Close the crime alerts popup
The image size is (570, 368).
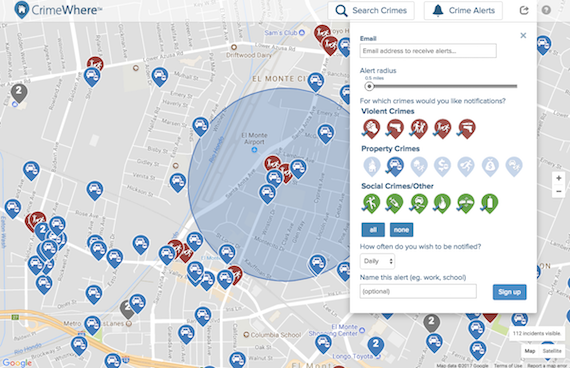pyautogui.click(x=523, y=35)
